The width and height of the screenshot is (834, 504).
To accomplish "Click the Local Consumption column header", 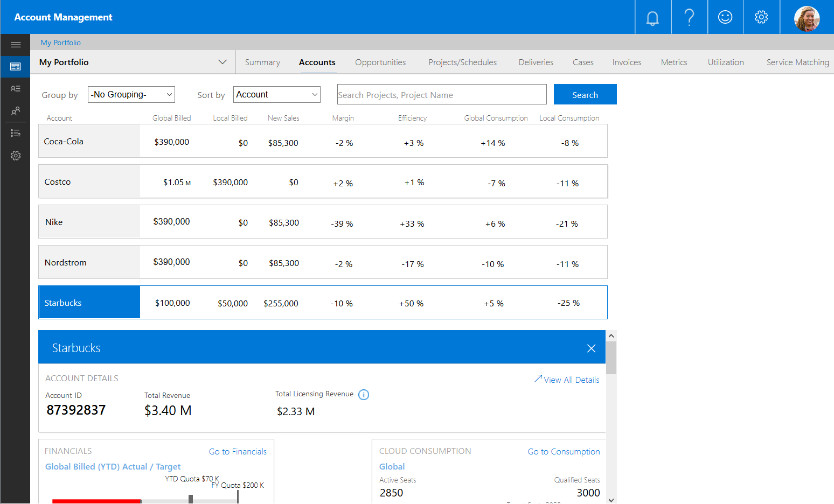I will coord(569,118).
